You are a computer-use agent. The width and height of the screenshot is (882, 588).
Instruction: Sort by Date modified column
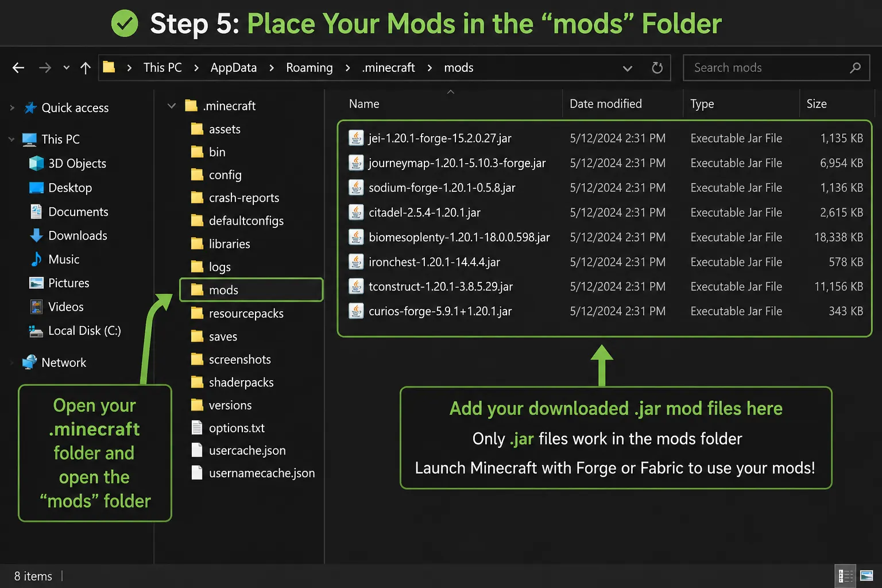tap(606, 104)
